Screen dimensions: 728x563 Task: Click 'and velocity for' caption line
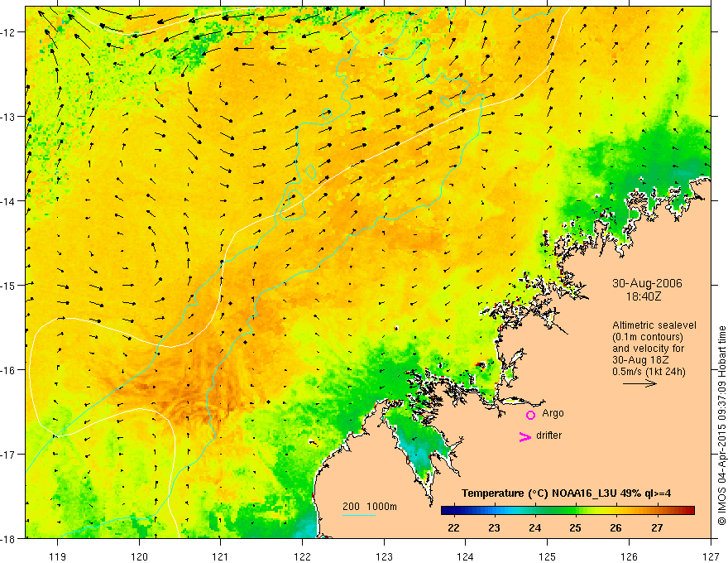click(648, 349)
